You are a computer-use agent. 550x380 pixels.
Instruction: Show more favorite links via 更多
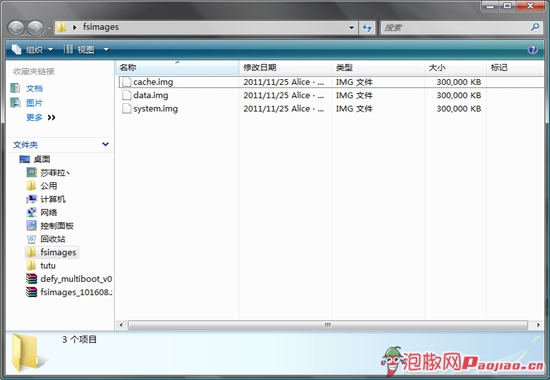pos(41,117)
